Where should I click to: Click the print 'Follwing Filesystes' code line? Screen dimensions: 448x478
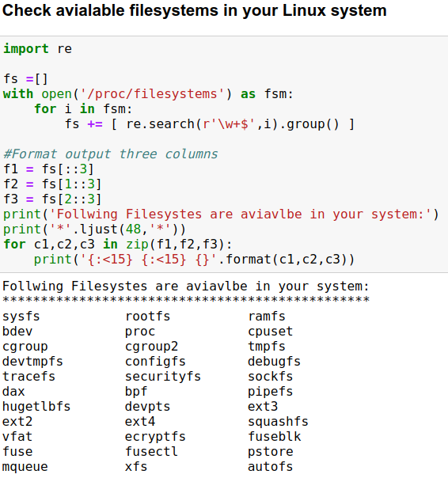pyautogui.click(x=221, y=214)
